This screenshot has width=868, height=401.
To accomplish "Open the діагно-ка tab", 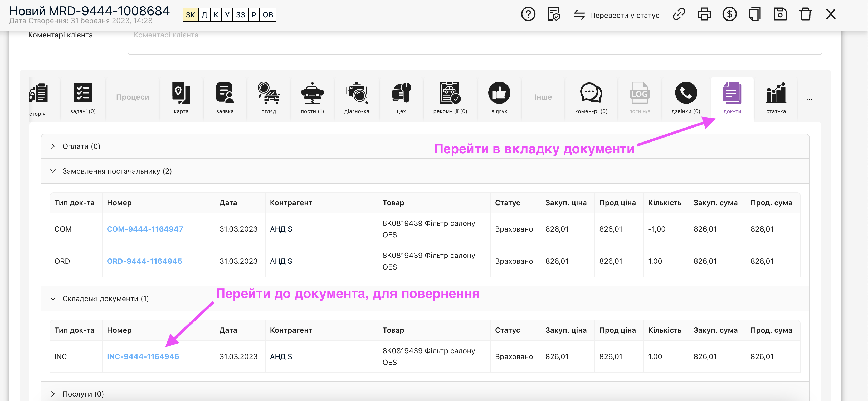I will pos(357,98).
